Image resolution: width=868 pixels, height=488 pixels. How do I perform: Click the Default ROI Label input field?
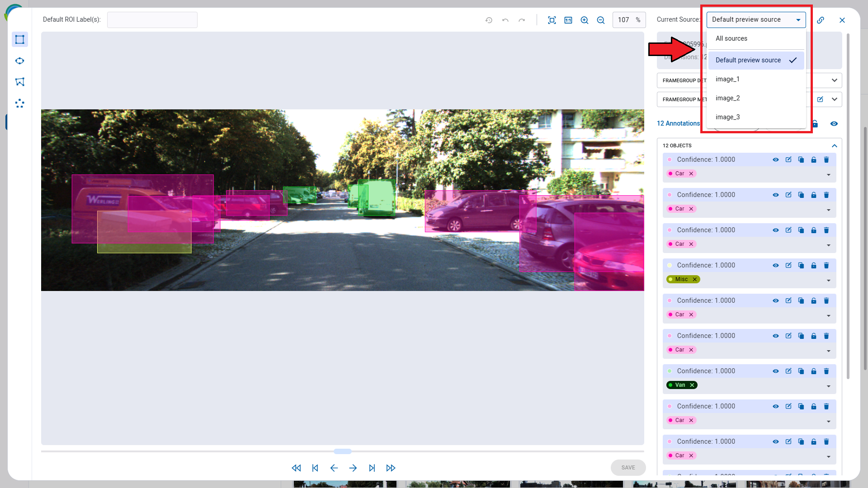(x=152, y=20)
